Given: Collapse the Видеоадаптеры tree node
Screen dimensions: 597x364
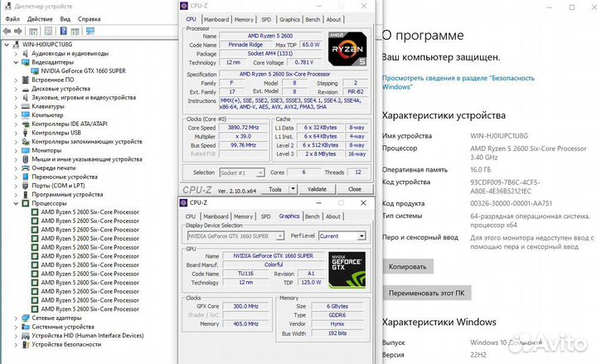Looking at the screenshot, I should point(16,62).
